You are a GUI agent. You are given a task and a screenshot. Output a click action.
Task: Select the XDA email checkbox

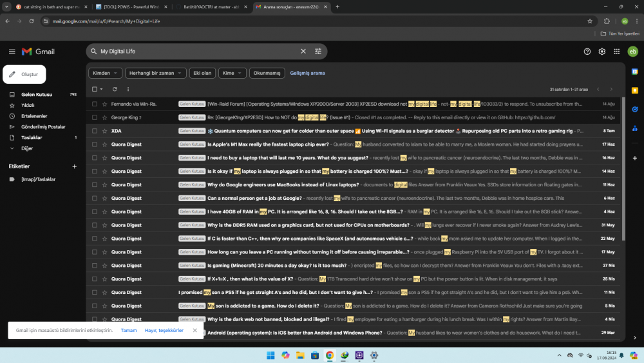[x=95, y=131]
